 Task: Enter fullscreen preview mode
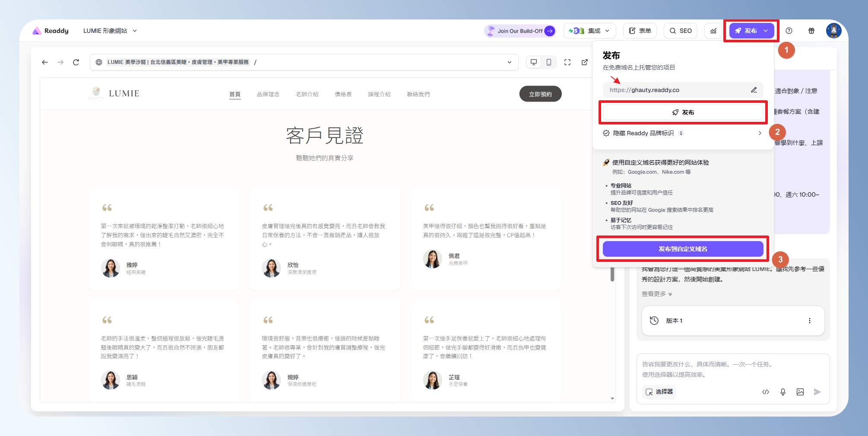(567, 62)
